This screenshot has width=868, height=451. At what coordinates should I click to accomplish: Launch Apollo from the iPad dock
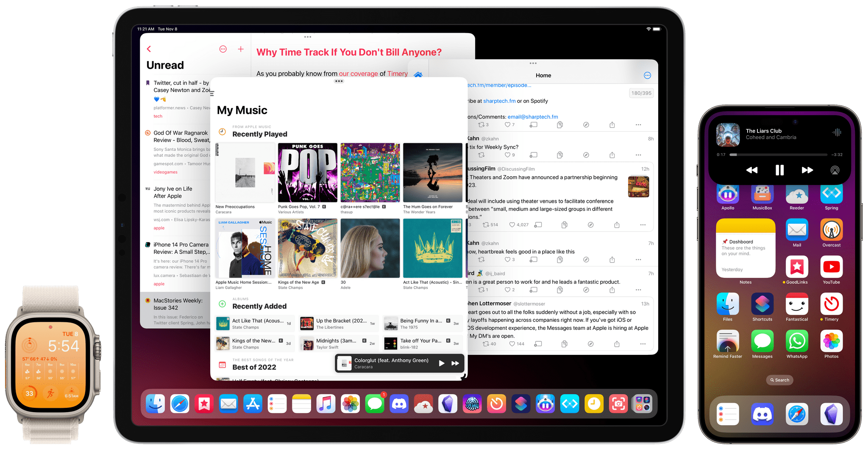pos(545,404)
